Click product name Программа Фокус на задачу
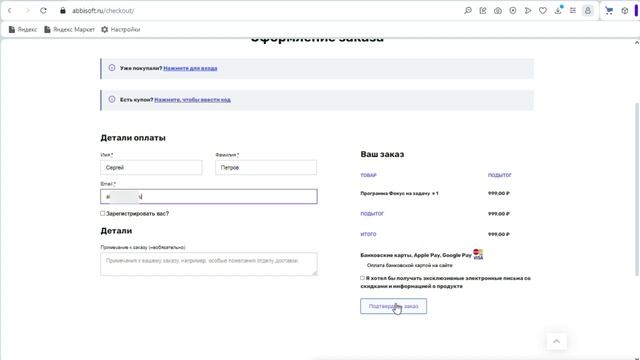Screen dimensions: 640x360 click(396, 193)
